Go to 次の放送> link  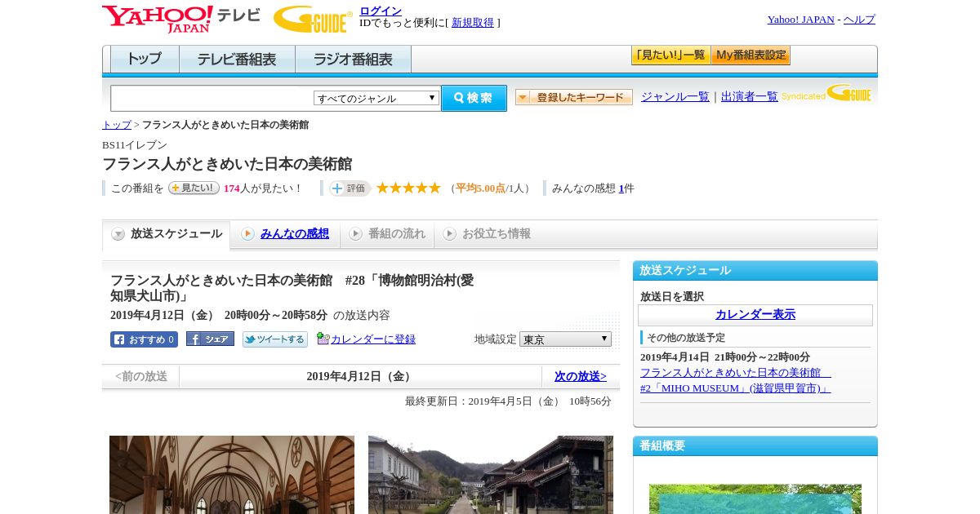click(581, 377)
